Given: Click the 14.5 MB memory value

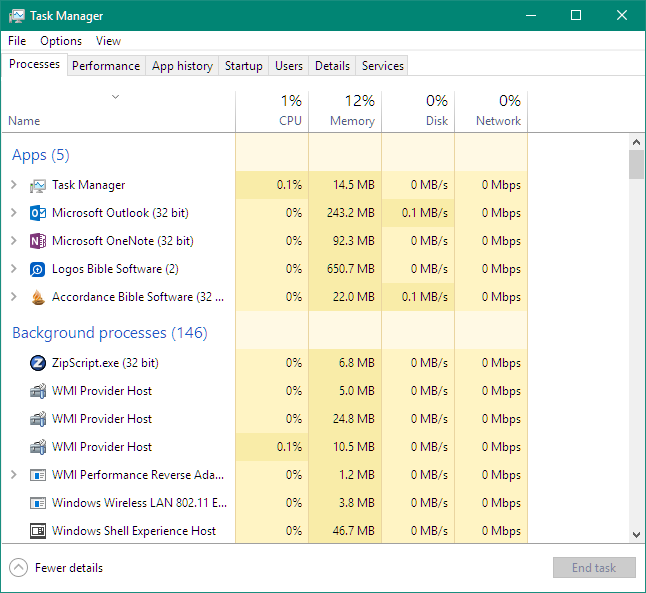Looking at the screenshot, I should (353, 185).
